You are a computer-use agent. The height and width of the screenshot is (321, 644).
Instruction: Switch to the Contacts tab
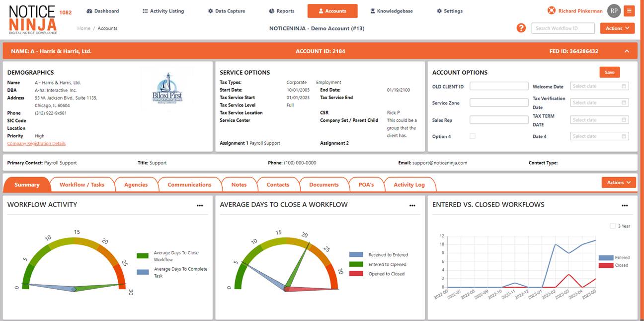[x=278, y=184]
